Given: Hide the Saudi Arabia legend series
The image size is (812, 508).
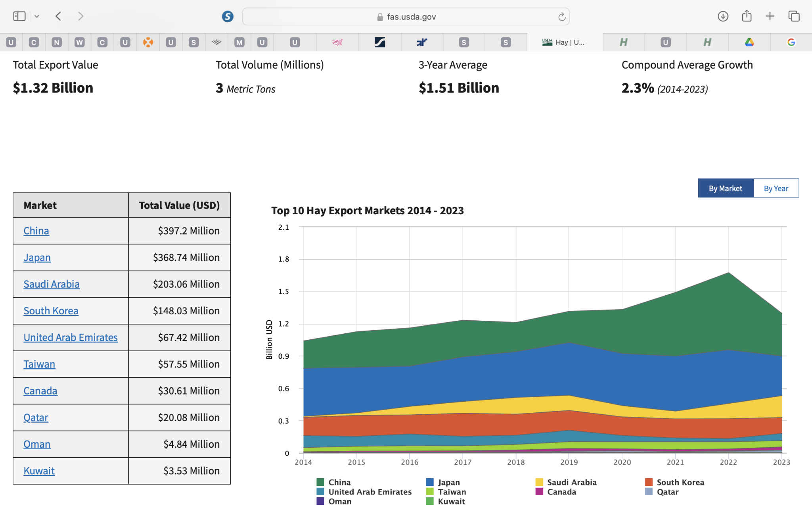Looking at the screenshot, I should click(571, 482).
